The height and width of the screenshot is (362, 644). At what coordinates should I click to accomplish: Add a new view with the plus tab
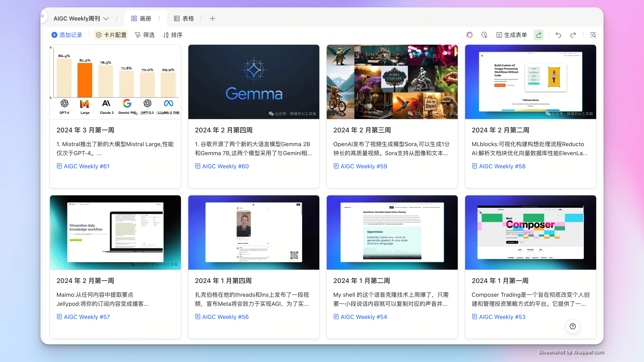(212, 18)
